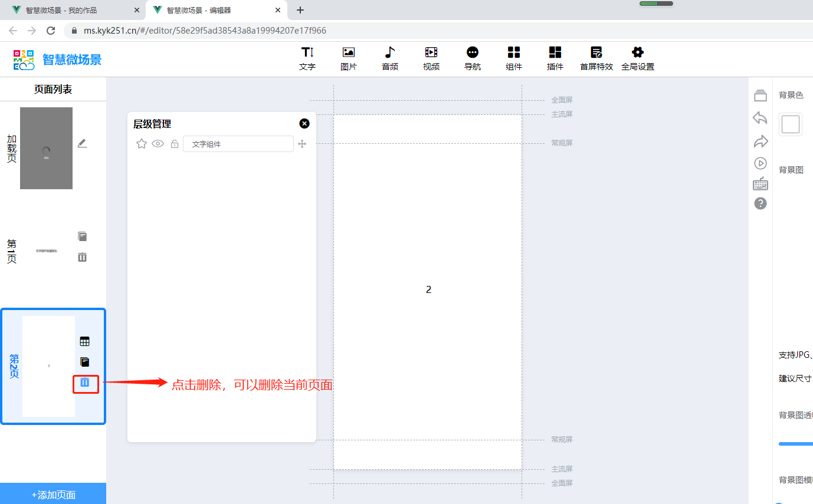Click the undo arrow icon

[x=760, y=118]
